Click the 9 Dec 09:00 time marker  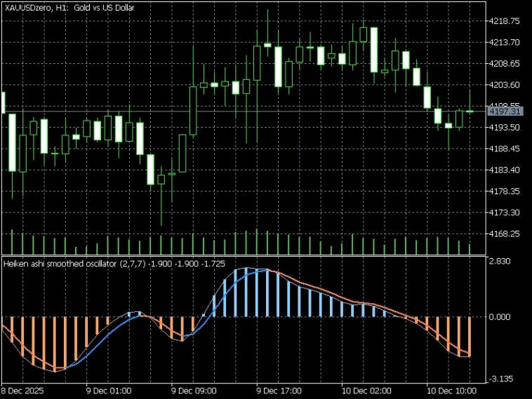pos(194,390)
